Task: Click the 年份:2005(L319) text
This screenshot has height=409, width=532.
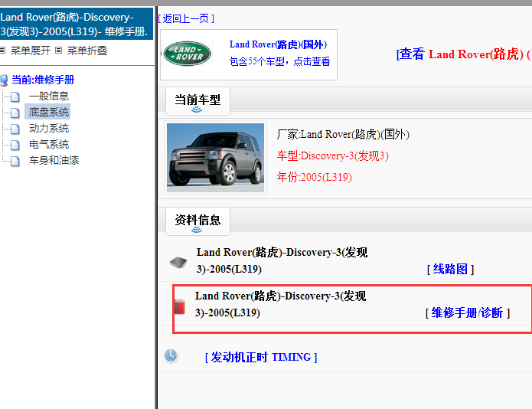Action: pos(314,177)
